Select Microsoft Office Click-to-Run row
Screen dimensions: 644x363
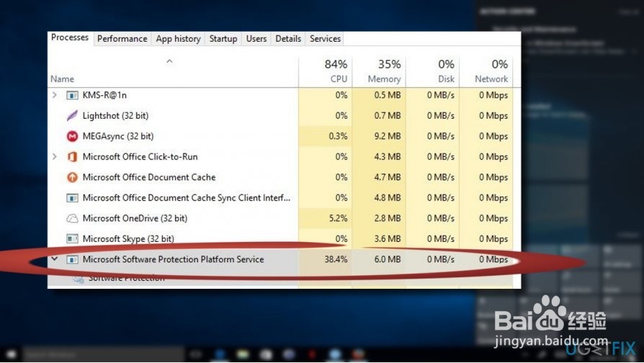click(280, 156)
